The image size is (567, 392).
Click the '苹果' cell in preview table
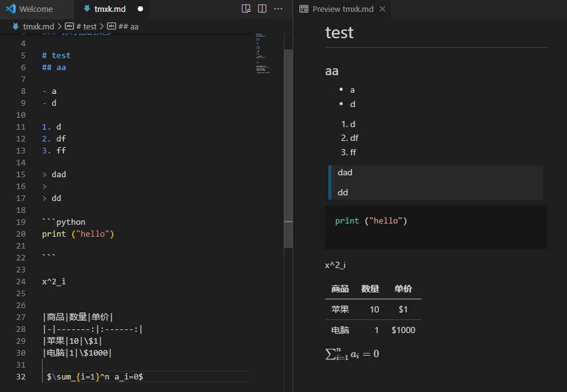coord(340,309)
